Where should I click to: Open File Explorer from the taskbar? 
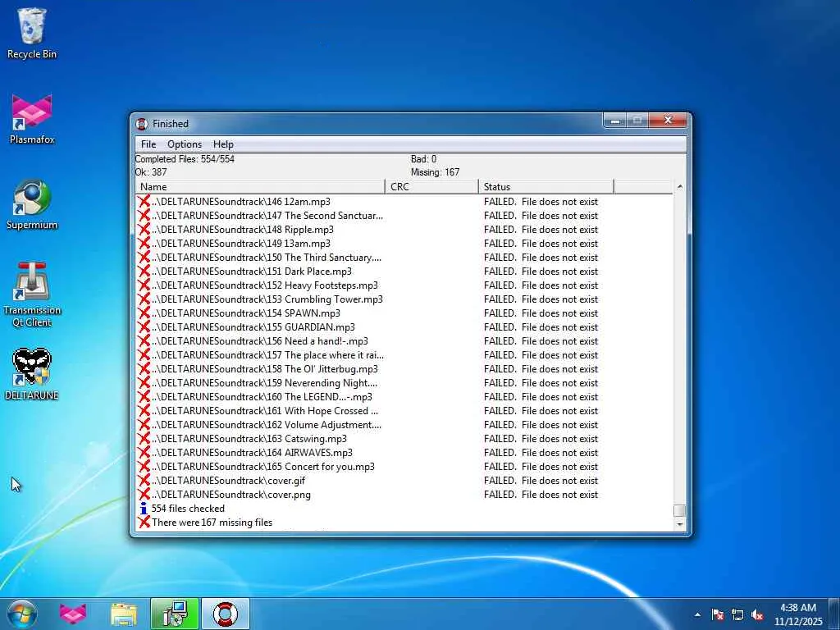point(124,614)
